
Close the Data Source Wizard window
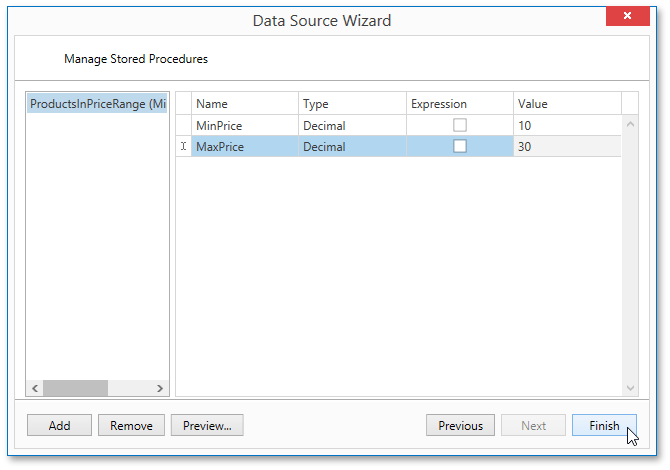(627, 17)
